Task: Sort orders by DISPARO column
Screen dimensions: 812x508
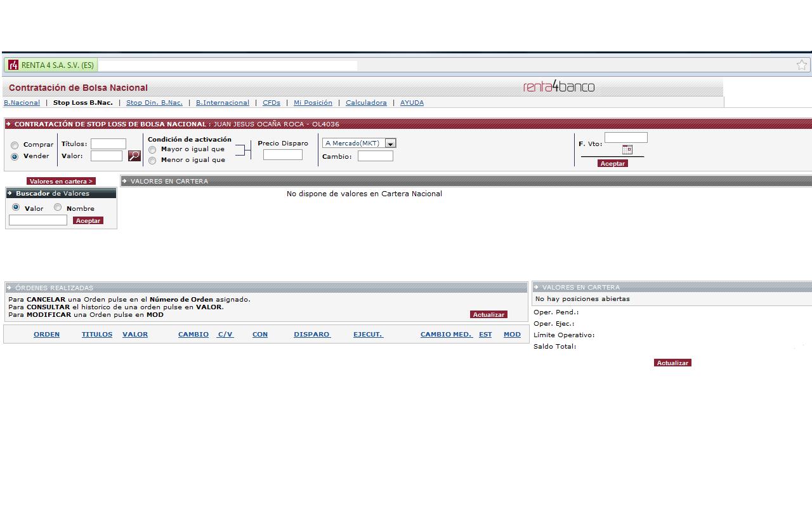Action: pos(312,334)
